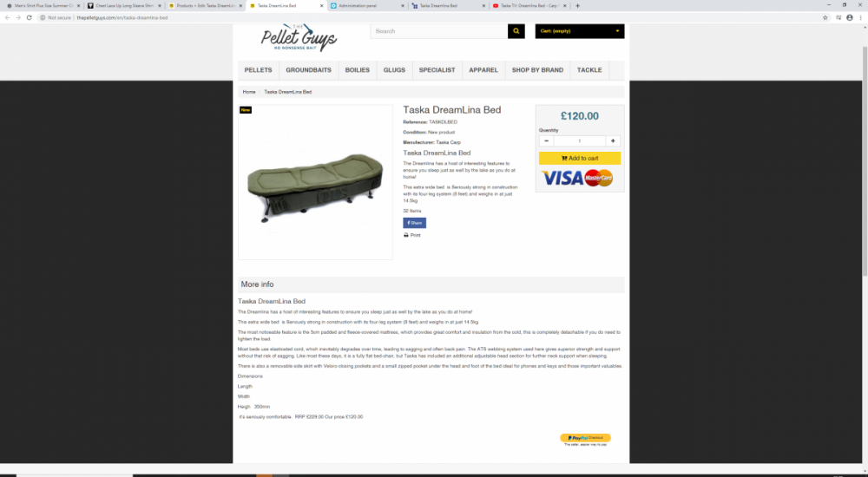Open a new browser tab with plus icon
Image resolution: width=868 pixels, height=477 pixels.
(577, 5)
